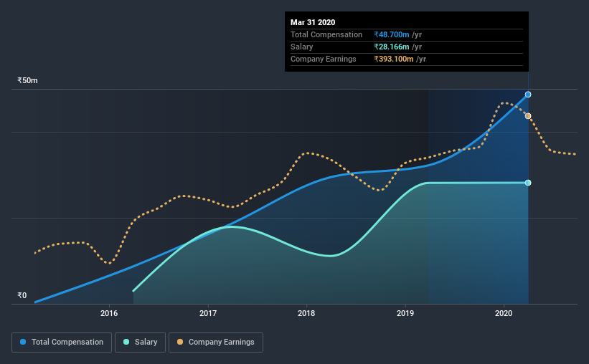
Task: Click the 2017 x-axis label
Action: (x=208, y=313)
